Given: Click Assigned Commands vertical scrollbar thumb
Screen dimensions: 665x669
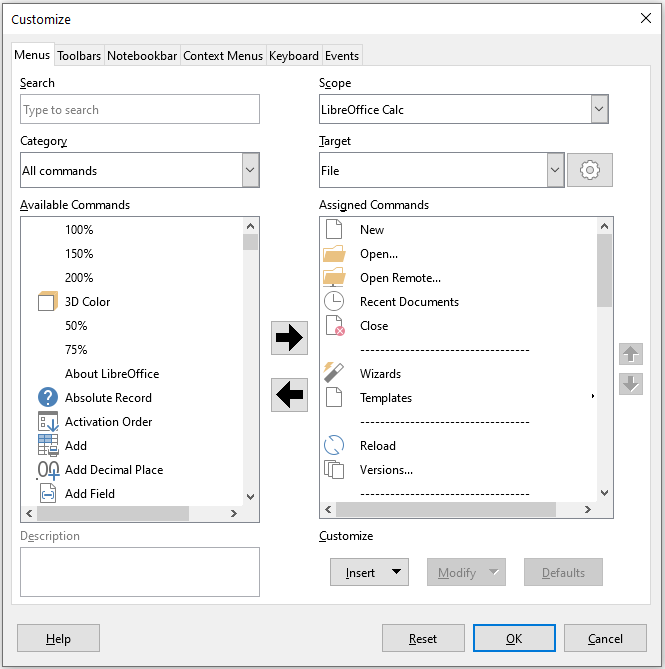Looking at the screenshot, I should coord(604,270).
